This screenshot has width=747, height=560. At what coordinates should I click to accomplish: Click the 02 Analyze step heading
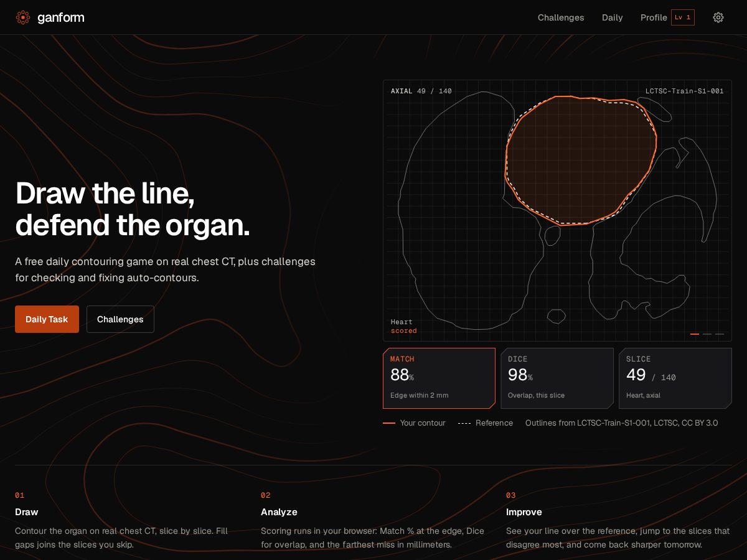coord(279,512)
